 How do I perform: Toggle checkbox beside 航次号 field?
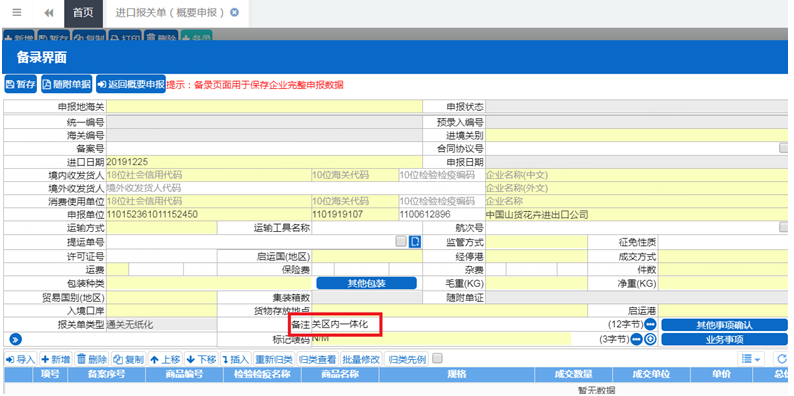click(784, 228)
